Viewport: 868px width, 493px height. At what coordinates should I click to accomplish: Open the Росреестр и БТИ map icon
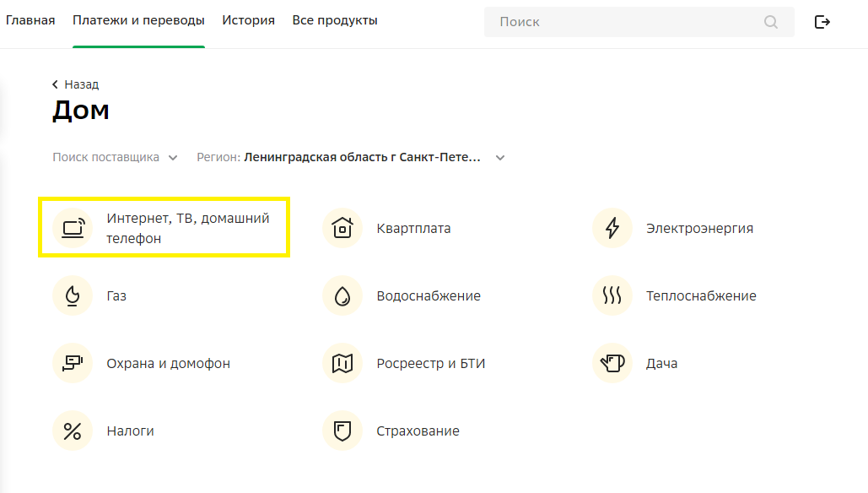click(x=342, y=363)
